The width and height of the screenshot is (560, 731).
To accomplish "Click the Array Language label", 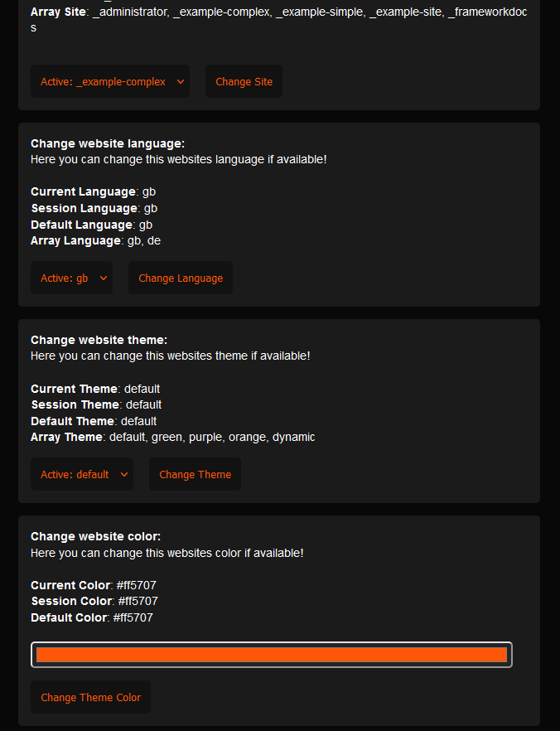I will click(x=76, y=240).
